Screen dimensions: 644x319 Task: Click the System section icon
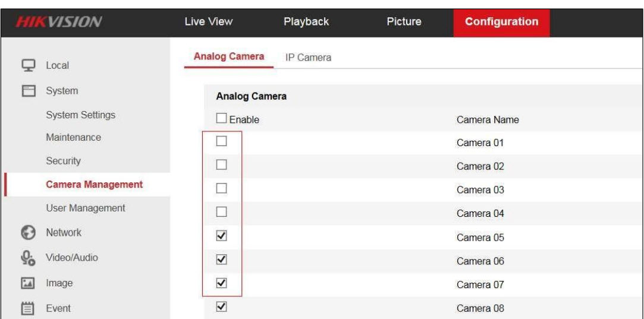tap(24, 91)
